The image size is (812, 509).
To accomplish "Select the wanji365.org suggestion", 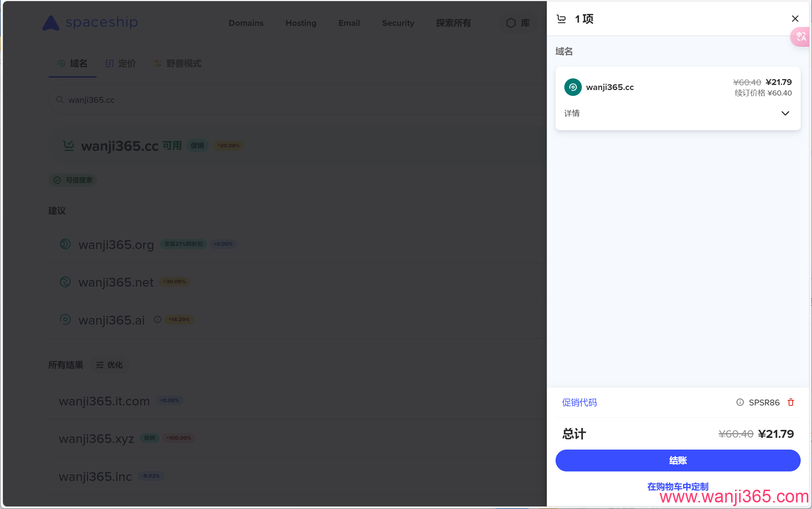I will pyautogui.click(x=116, y=244).
